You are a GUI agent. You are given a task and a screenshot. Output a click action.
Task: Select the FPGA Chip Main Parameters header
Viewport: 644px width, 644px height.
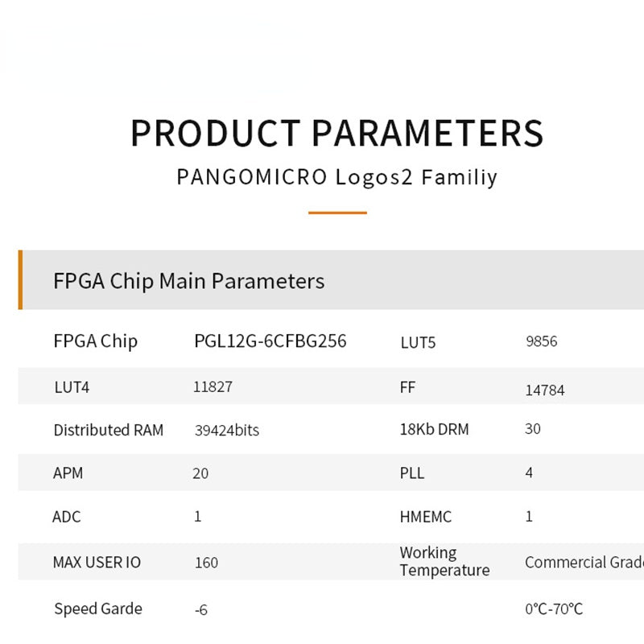188,281
